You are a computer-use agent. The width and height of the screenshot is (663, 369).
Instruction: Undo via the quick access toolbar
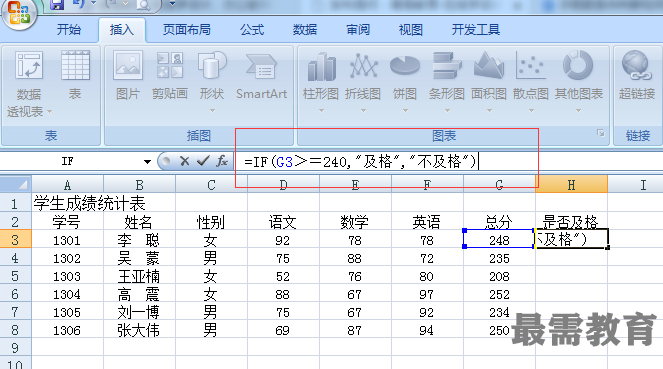tap(78, 4)
